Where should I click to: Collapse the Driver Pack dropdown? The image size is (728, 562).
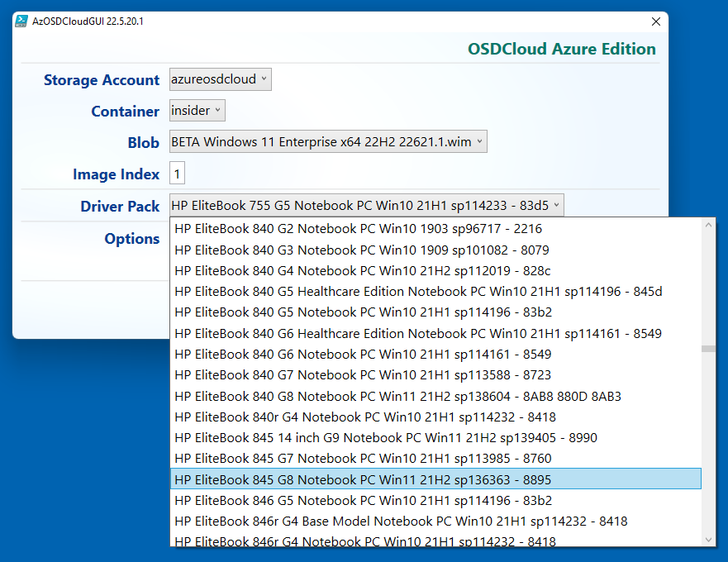[367, 205]
